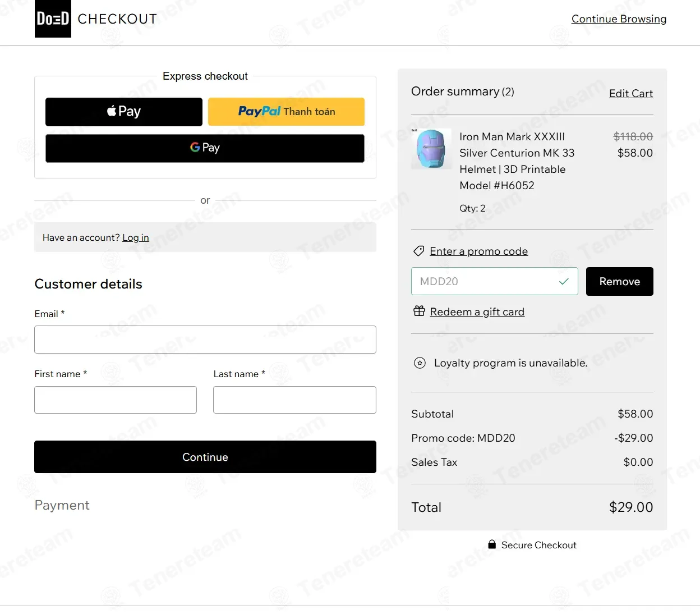Pay with Google Pay
The height and width of the screenshot is (614, 700).
(x=205, y=148)
